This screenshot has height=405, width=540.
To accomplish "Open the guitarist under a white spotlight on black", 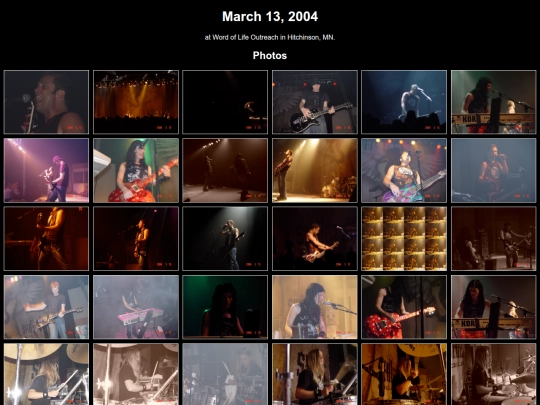I will click(x=225, y=238).
